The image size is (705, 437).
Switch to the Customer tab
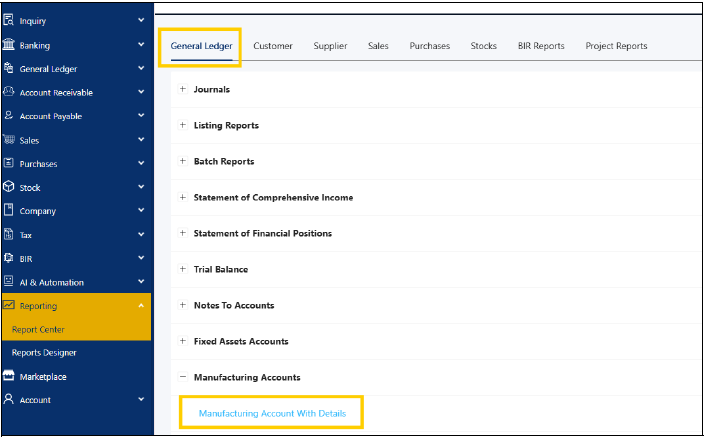click(273, 46)
